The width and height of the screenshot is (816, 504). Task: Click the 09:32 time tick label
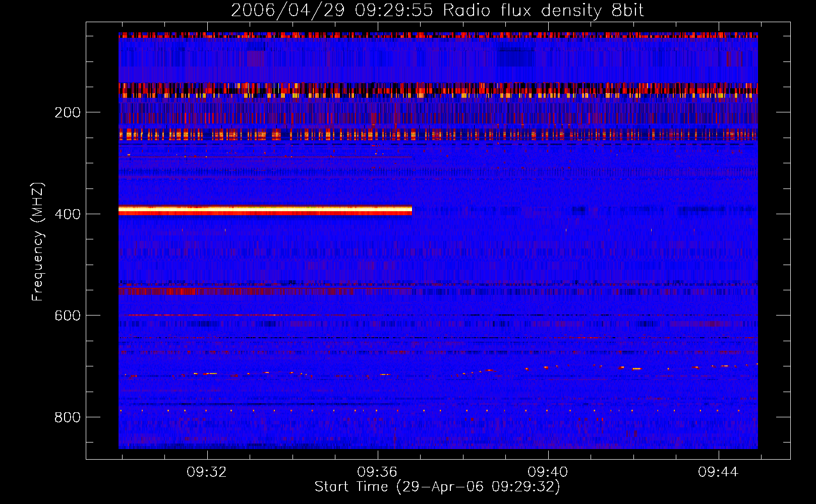coord(207,472)
